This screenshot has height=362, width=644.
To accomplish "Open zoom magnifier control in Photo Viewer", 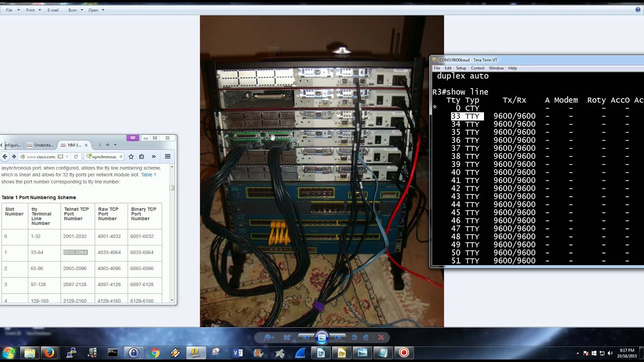I will [x=269, y=337].
